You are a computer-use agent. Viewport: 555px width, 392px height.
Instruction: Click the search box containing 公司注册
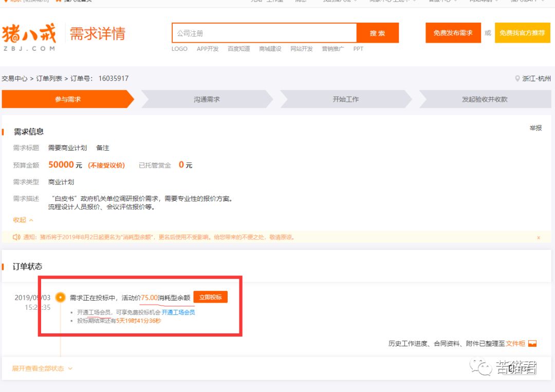[x=262, y=32]
